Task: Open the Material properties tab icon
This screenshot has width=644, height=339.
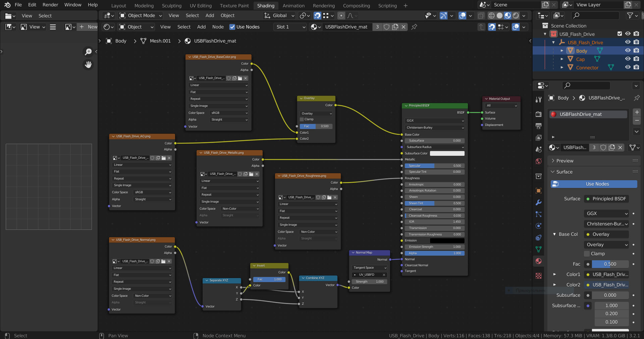Action: coord(539,261)
